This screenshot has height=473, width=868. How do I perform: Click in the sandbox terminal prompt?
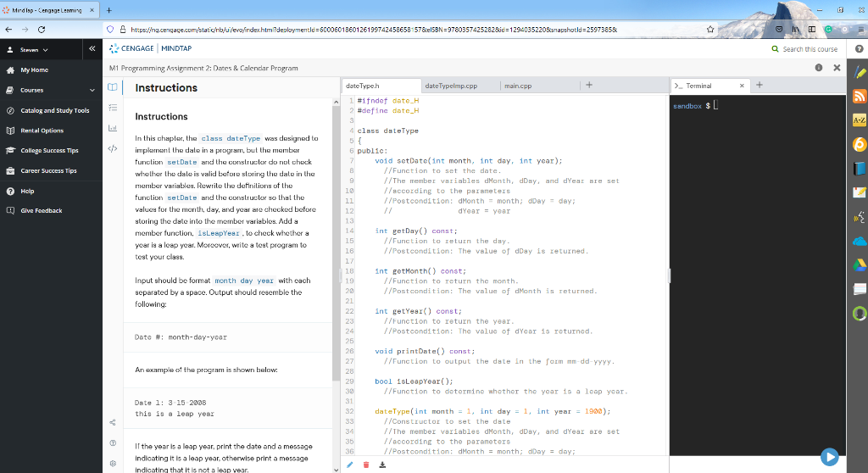715,105
